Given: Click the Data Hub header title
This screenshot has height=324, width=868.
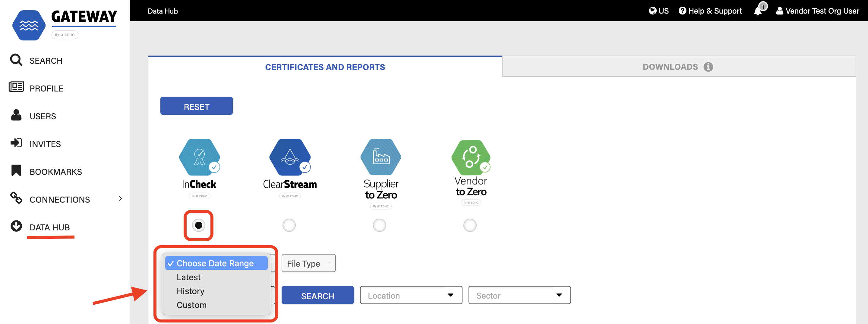Looking at the screenshot, I should coord(163,11).
